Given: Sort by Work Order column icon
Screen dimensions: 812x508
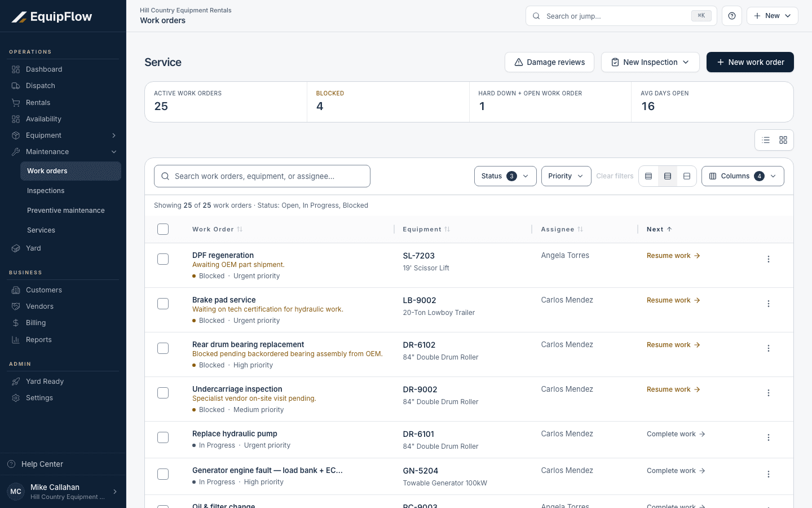Looking at the screenshot, I should click(240, 229).
